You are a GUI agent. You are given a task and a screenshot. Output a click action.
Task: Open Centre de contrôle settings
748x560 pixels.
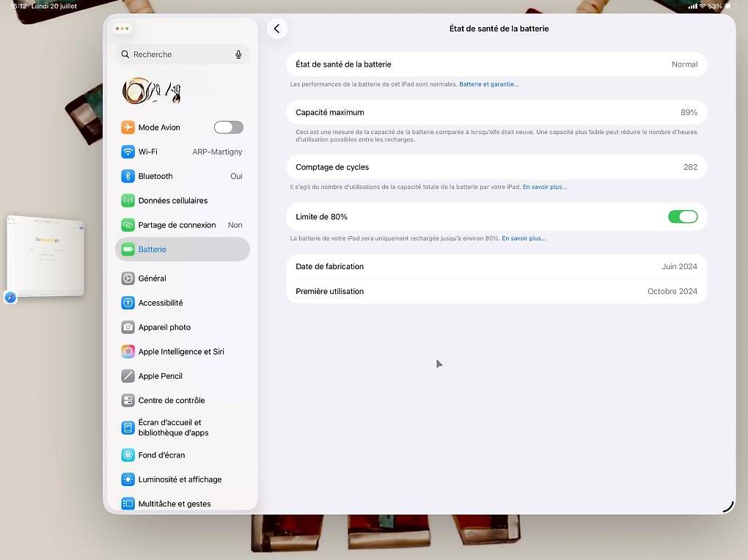coord(182,400)
